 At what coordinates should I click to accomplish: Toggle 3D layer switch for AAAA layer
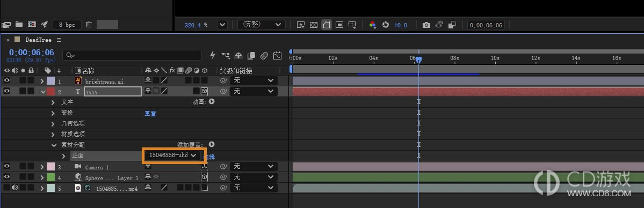tap(204, 91)
